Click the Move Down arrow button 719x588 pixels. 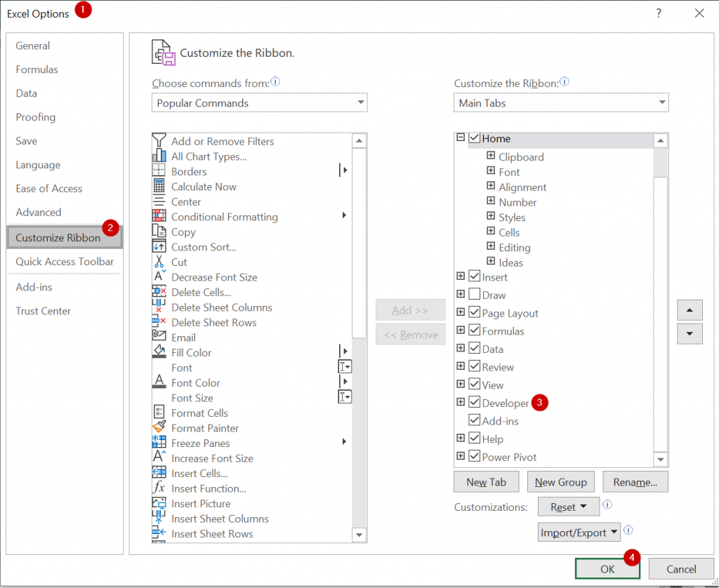(690, 333)
